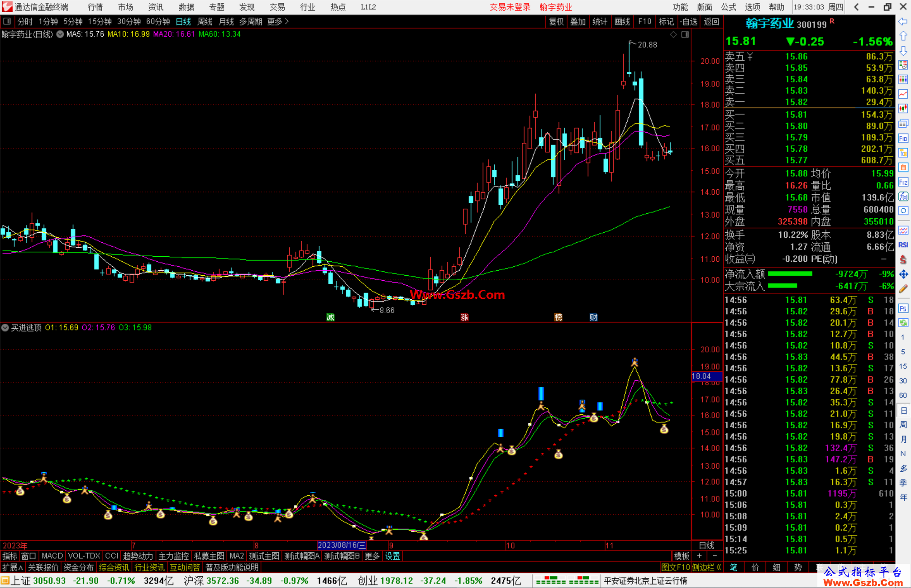
Task: Select the 30 minute sidebar period
Action: click(903, 381)
